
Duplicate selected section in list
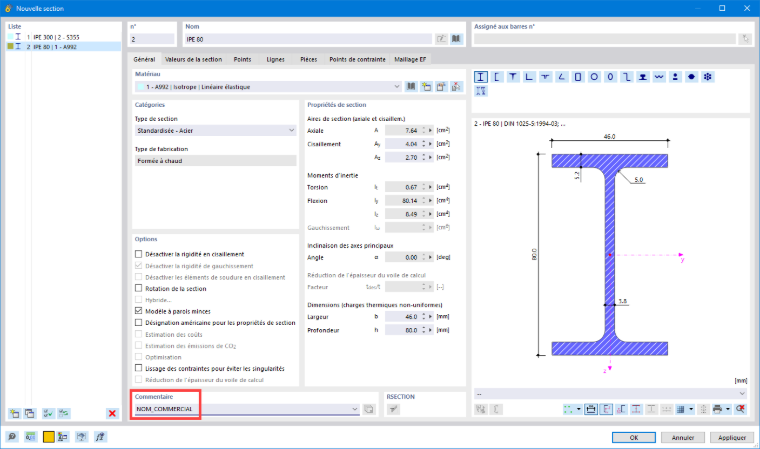(30, 414)
